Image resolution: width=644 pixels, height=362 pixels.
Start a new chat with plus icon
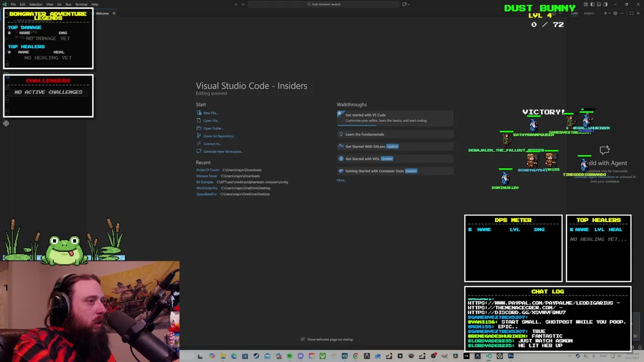tap(605, 13)
